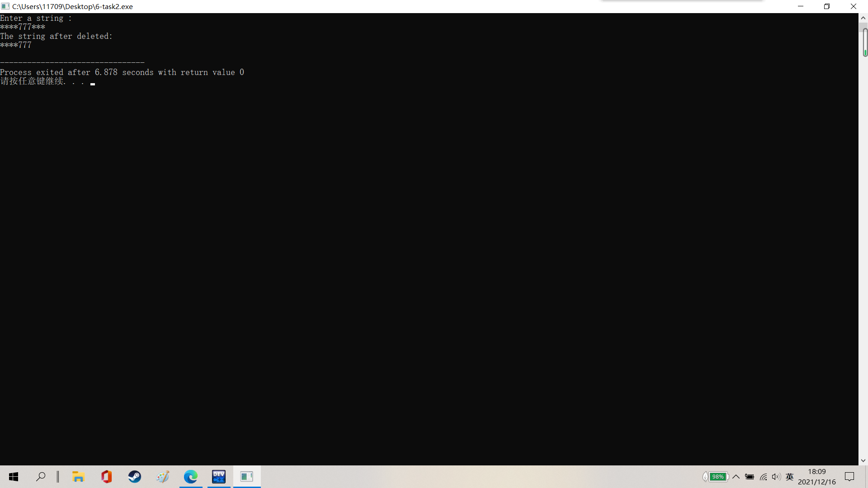Image resolution: width=868 pixels, height=488 pixels.
Task: Switch to the Dev-C++ window in taskbar
Action: click(219, 477)
